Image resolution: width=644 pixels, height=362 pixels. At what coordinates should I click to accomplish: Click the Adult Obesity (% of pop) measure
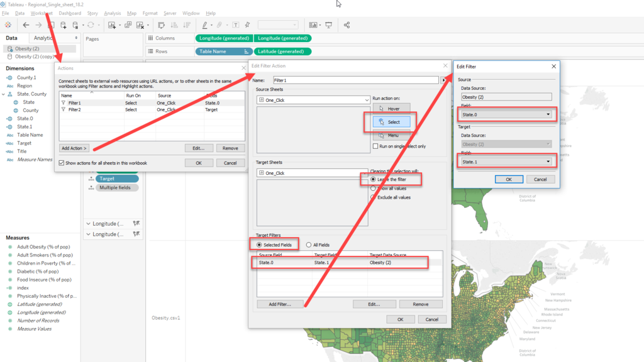[43, 246]
